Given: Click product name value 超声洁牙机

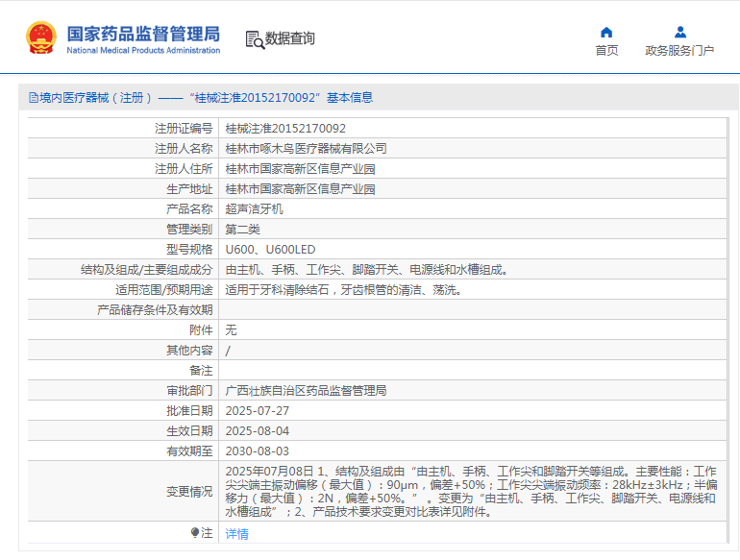Looking at the screenshot, I should [254, 208].
